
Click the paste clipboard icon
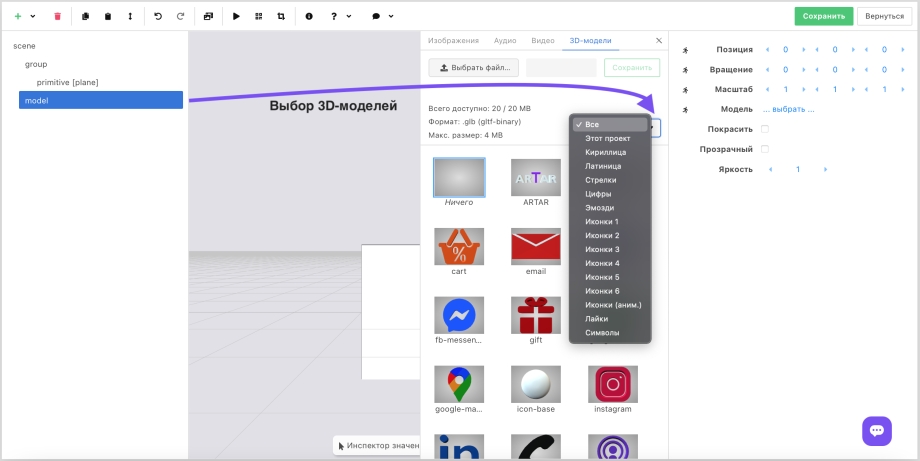(107, 16)
